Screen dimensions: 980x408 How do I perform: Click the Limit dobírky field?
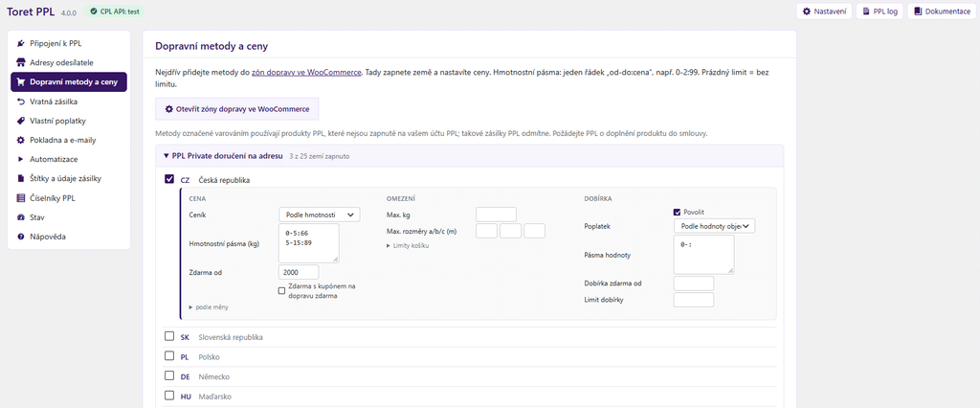[x=694, y=300]
